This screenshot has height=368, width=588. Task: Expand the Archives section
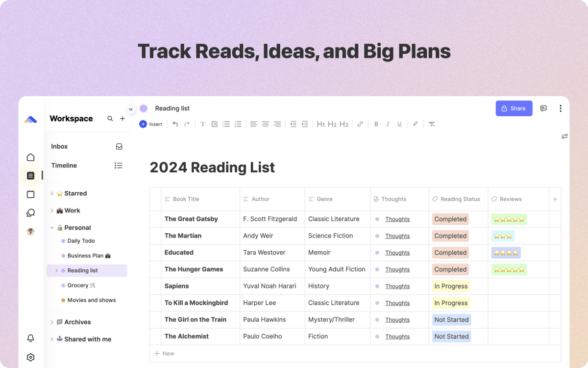(x=52, y=322)
